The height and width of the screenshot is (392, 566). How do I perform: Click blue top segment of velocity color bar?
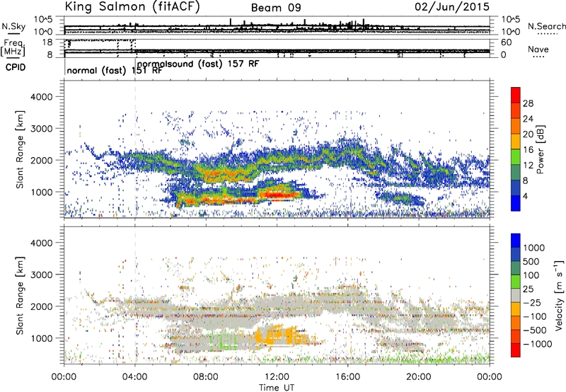point(516,241)
